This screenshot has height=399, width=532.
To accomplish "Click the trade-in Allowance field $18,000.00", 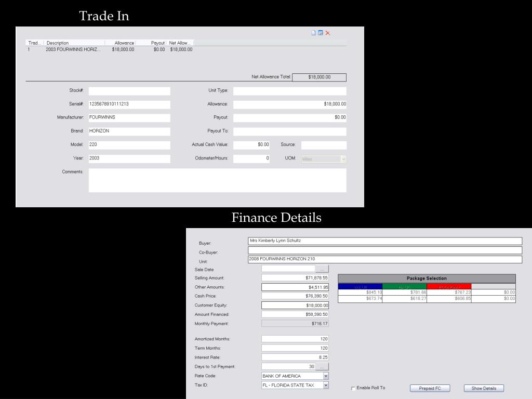I will (290, 104).
